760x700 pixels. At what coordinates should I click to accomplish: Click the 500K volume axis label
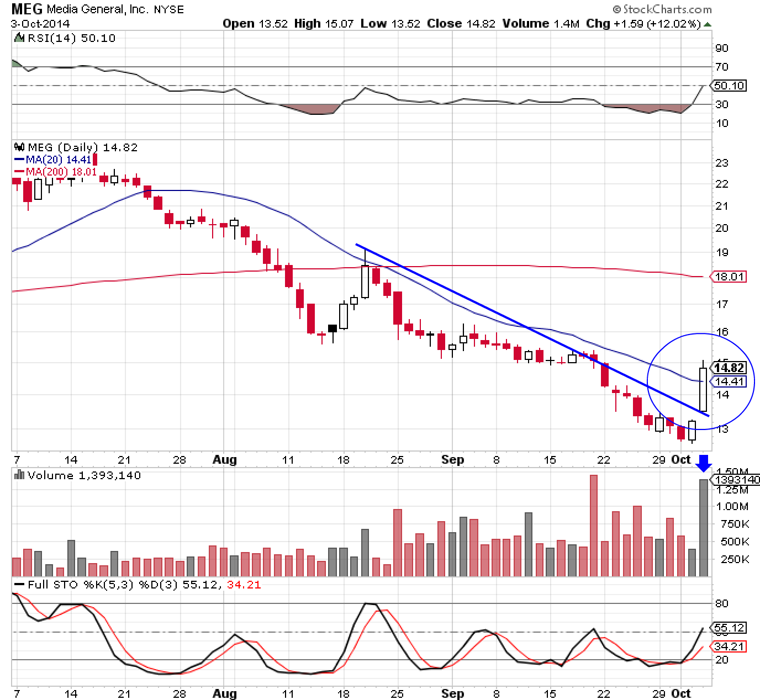(x=735, y=542)
